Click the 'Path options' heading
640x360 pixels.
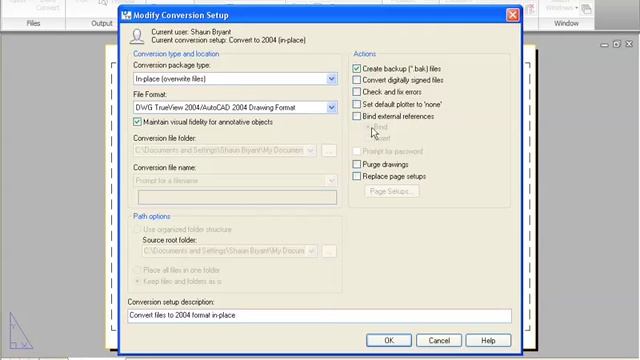152,216
